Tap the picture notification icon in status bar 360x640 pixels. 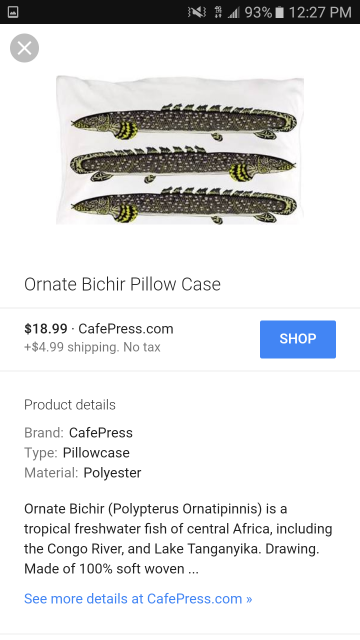click(13, 12)
